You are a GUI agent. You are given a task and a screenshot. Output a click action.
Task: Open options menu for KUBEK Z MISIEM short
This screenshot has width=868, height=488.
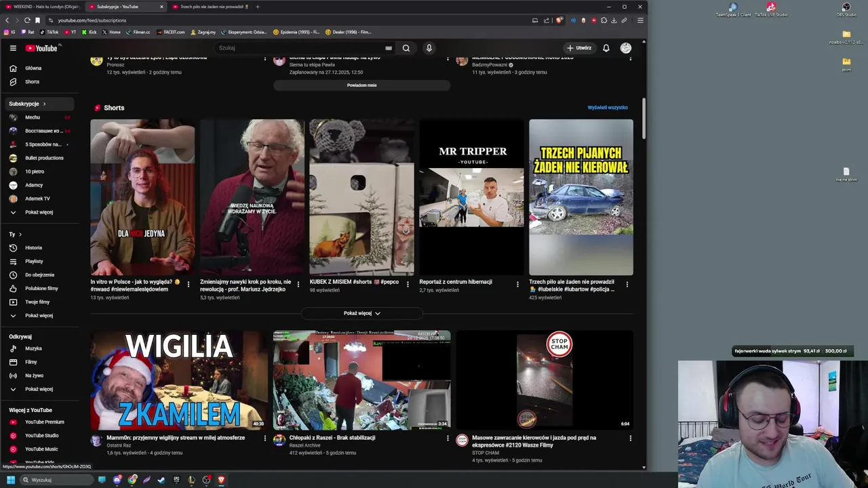408,285
